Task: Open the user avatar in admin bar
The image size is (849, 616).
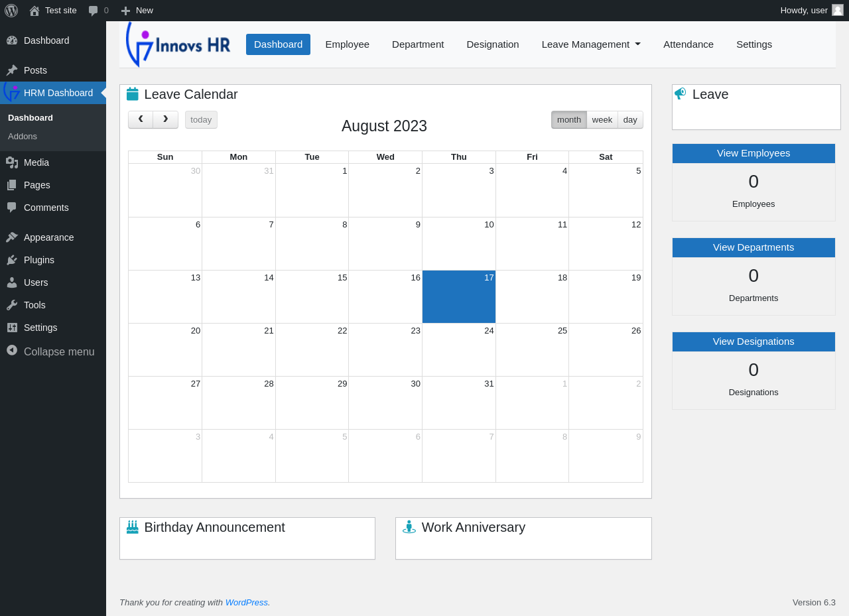Action: (x=838, y=10)
